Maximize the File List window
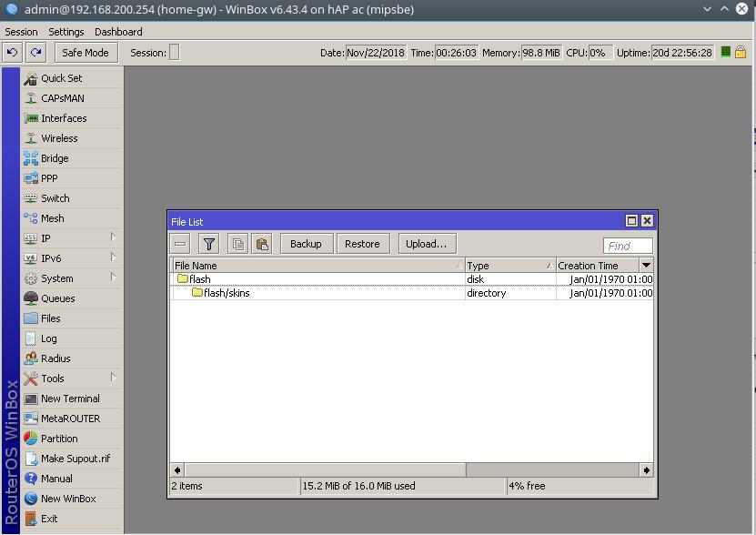The image size is (756, 535). (x=631, y=221)
